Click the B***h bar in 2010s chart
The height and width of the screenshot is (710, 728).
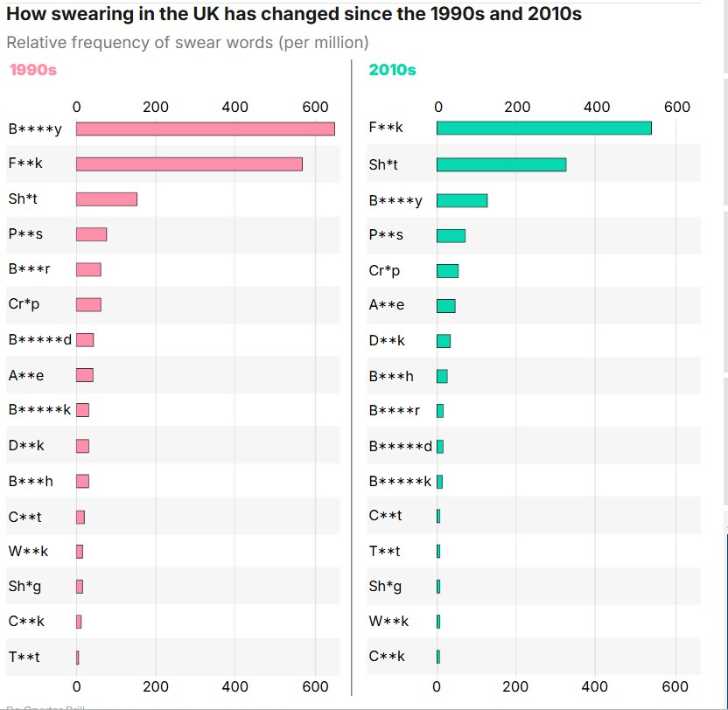pyautogui.click(x=442, y=376)
